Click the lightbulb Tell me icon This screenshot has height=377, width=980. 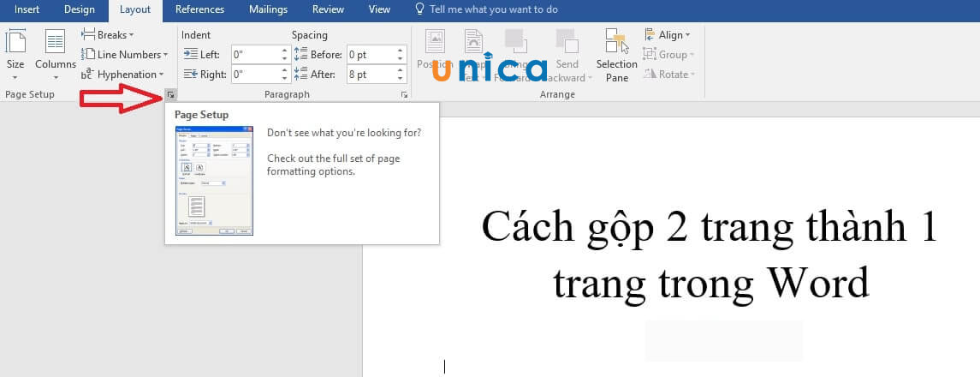coord(420,9)
